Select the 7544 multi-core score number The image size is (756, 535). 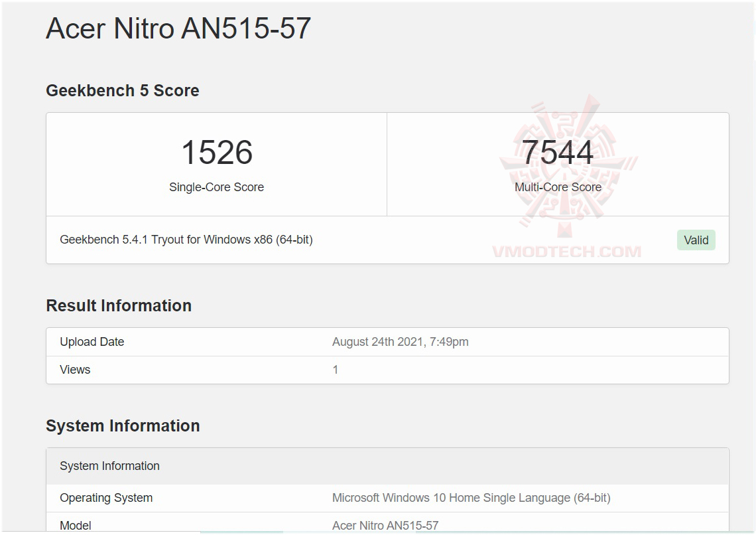pos(558,153)
